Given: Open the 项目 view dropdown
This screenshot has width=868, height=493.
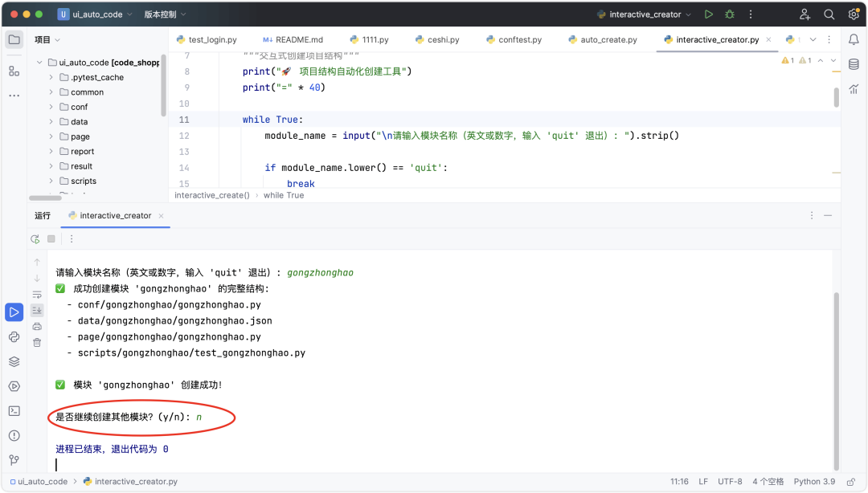Looking at the screenshot, I should click(x=47, y=40).
